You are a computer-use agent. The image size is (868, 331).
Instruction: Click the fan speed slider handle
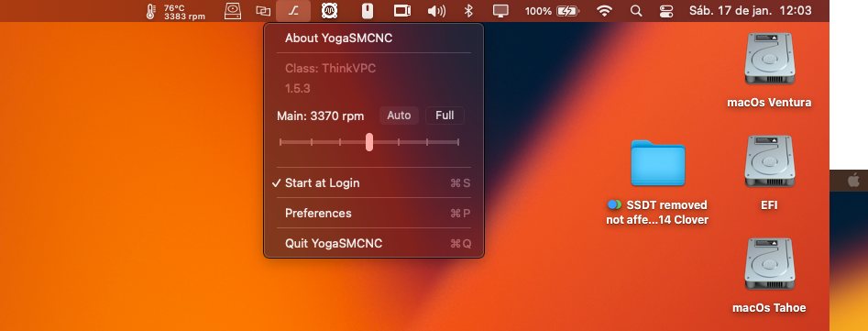pyautogui.click(x=369, y=142)
